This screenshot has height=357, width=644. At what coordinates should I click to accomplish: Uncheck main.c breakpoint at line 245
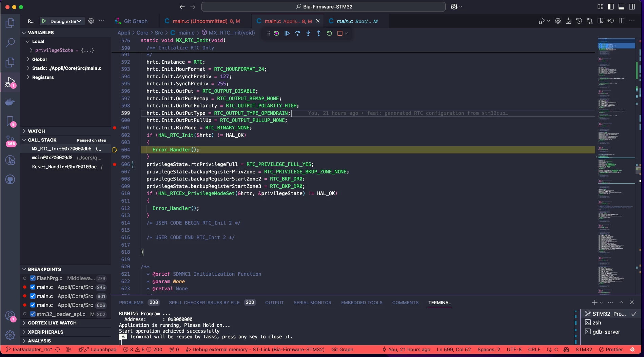pyautogui.click(x=33, y=287)
